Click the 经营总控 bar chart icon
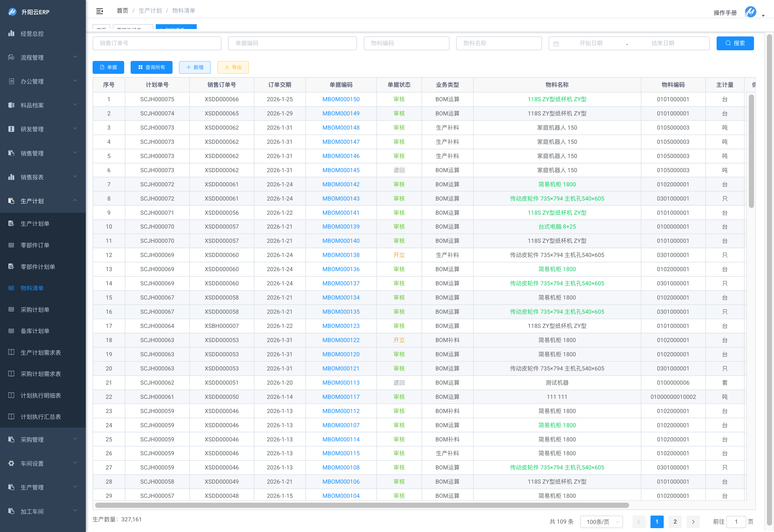This screenshot has width=774, height=532. 11,33
